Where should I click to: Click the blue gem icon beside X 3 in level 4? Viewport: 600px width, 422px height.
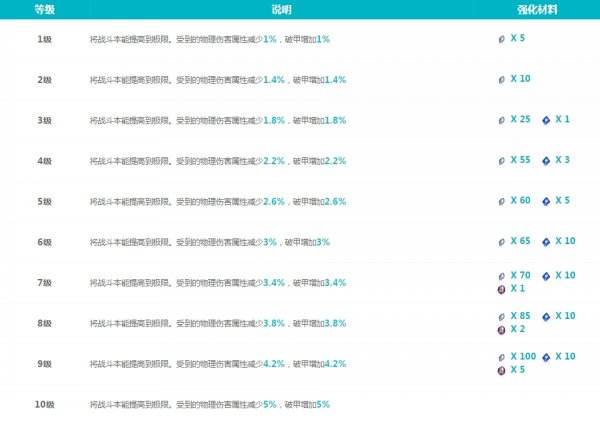(x=546, y=160)
